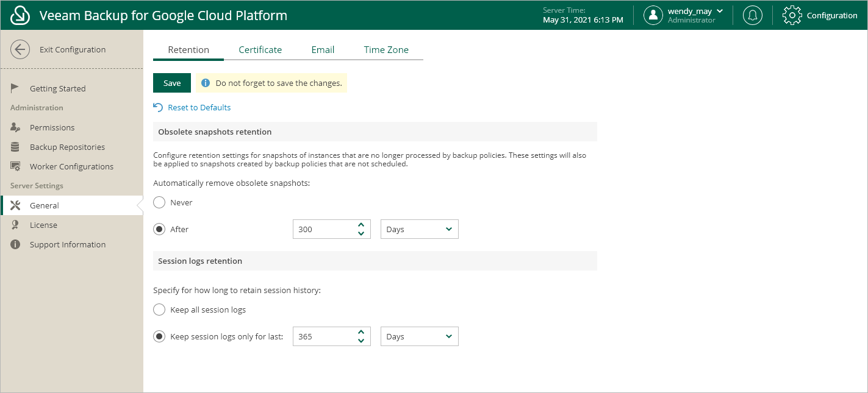
Task: Click the Server Settings section label
Action: (37, 186)
